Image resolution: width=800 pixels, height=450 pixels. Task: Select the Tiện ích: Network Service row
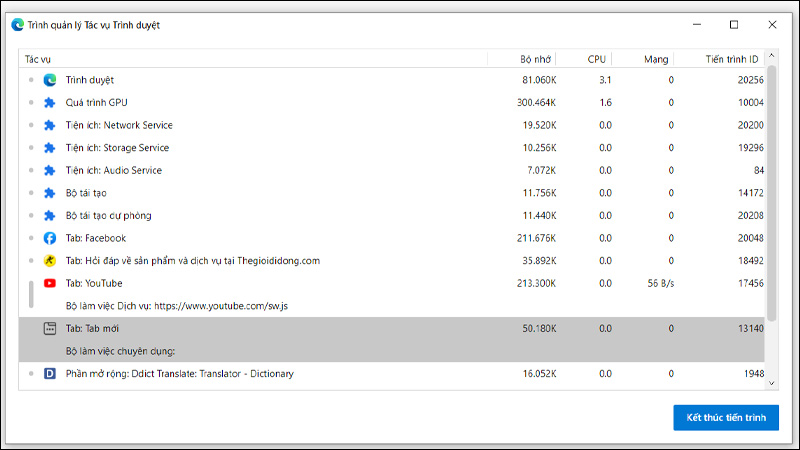pyautogui.click(x=392, y=125)
